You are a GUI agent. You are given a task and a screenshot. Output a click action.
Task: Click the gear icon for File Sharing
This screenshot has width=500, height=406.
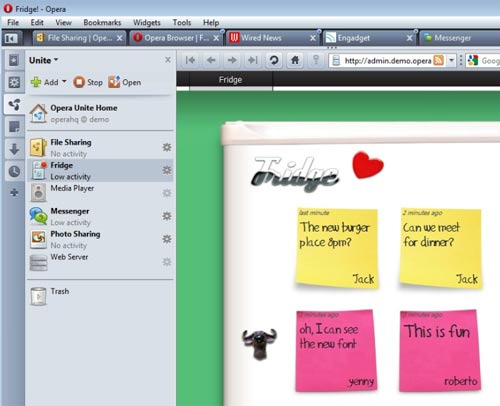pos(167,147)
